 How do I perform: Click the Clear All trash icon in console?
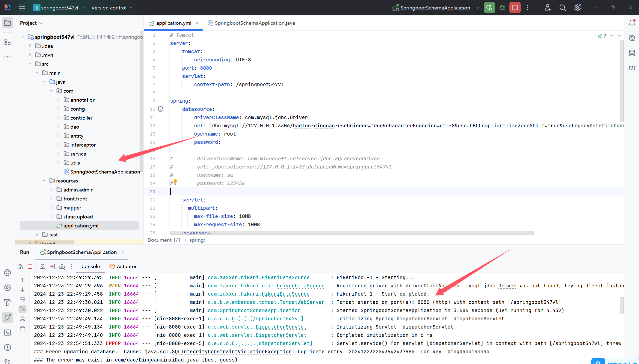point(22,329)
